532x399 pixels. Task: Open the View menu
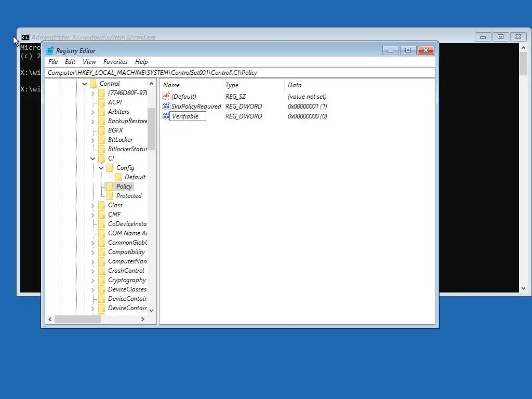(89, 62)
